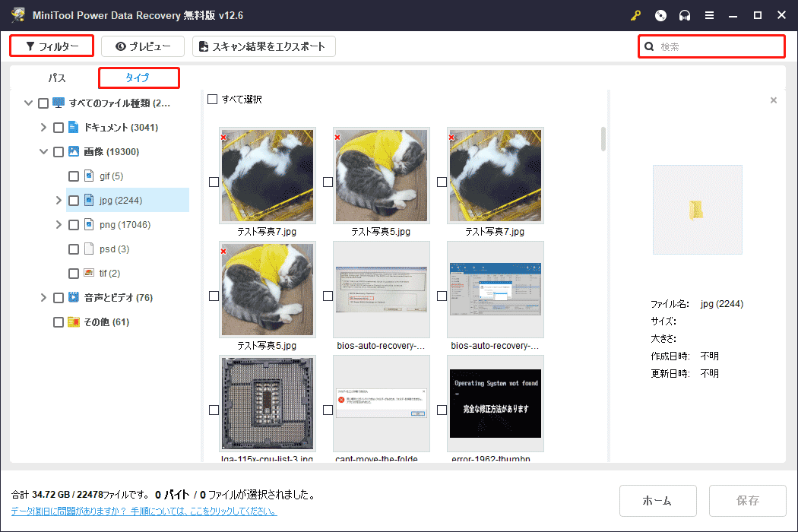Check the jpg (2244) checkbox in the tree
This screenshot has width=798, height=532.
(74, 200)
